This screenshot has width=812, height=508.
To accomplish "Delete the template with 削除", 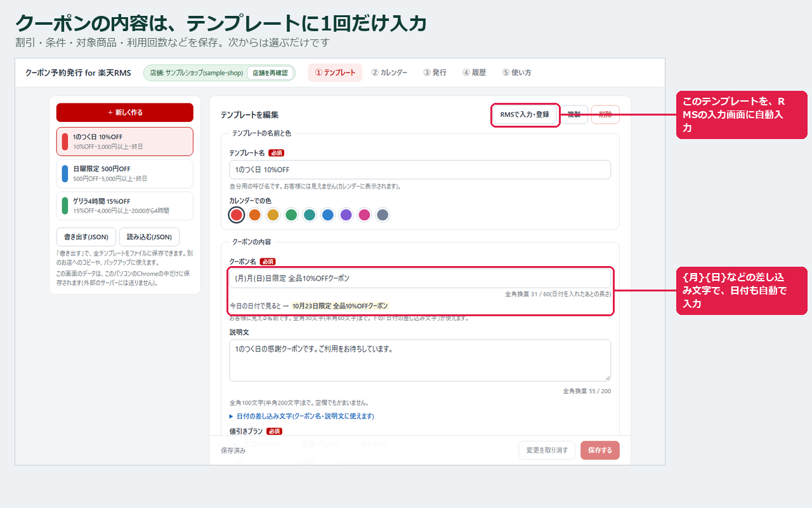I will 605,114.
